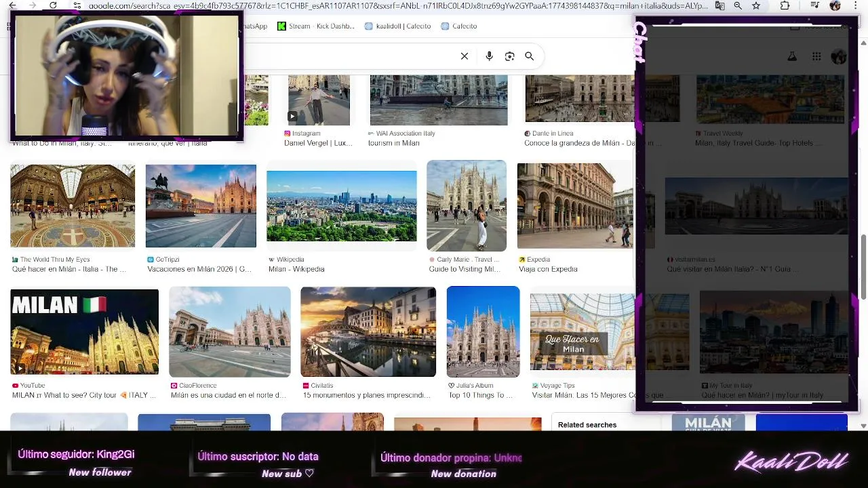Viewport: 868px width, 488px height.
Task: Clear the search box with the X
Action: 465,56
